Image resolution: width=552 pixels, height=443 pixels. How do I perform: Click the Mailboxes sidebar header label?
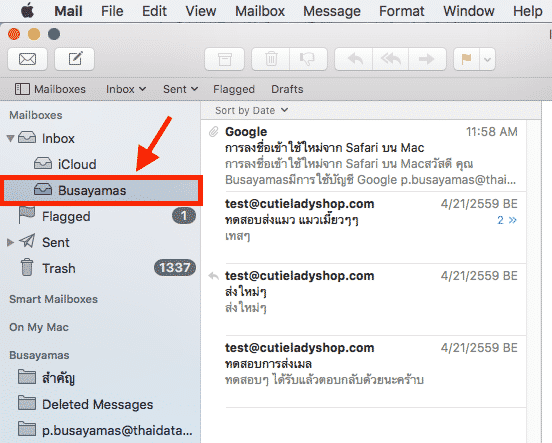[x=36, y=115]
